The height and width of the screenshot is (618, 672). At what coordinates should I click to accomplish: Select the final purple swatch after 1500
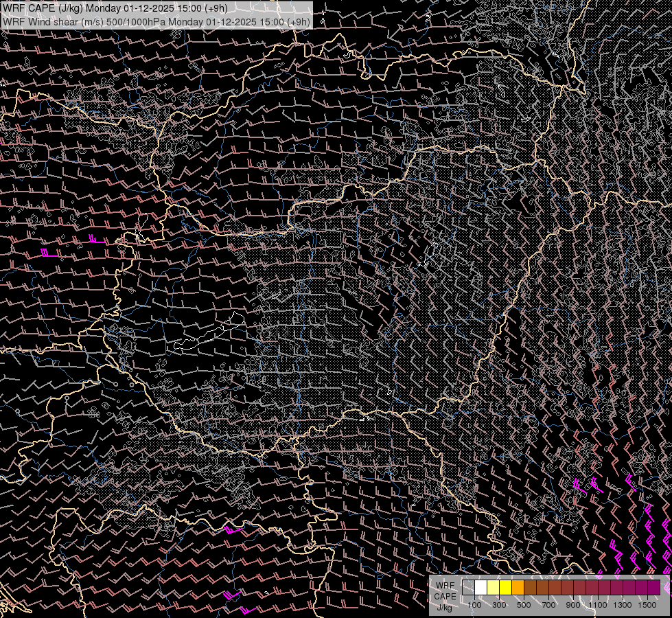pos(653,587)
